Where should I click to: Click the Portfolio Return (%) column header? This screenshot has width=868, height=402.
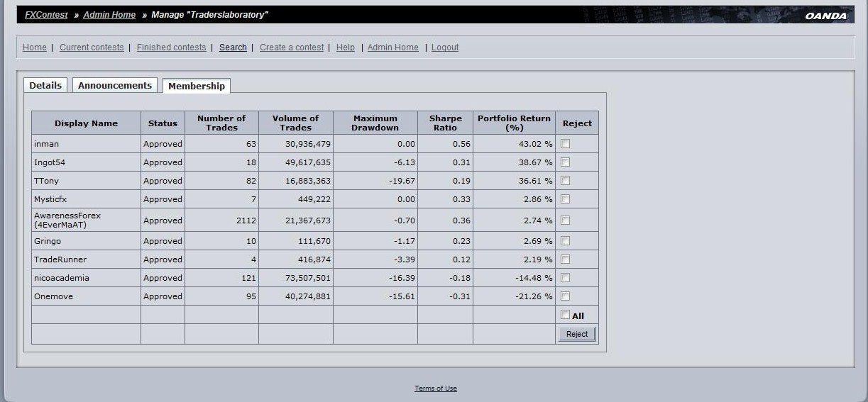point(514,123)
